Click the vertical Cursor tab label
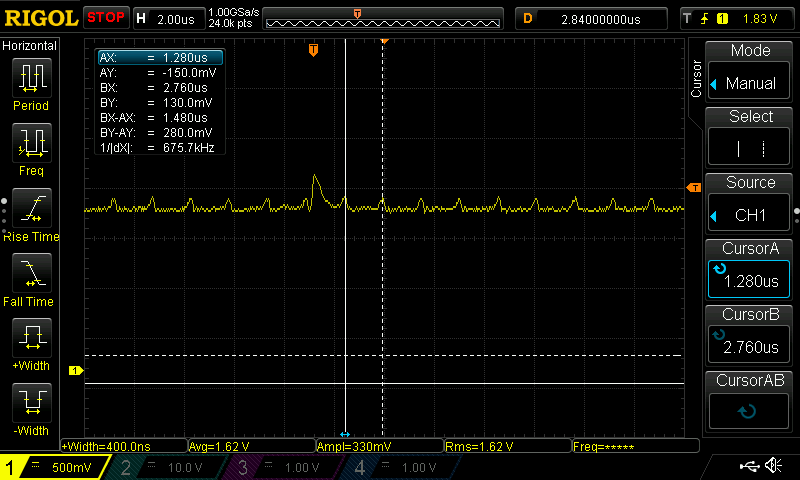800x480 pixels. coord(697,80)
